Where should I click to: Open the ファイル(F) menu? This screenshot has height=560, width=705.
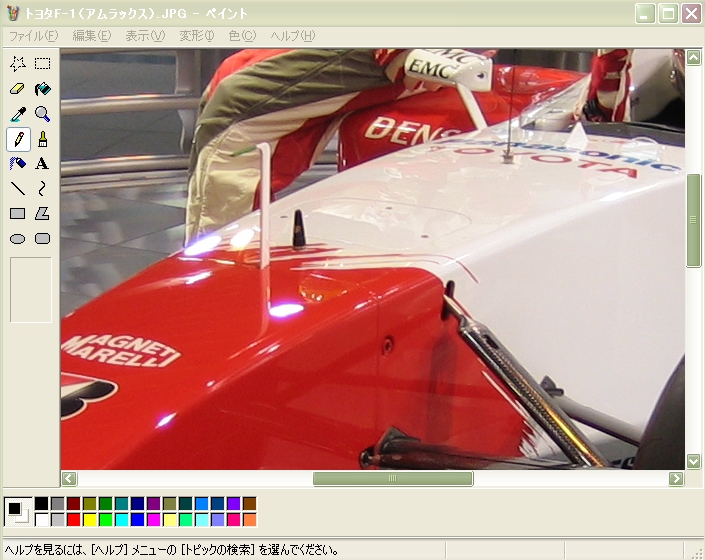[33, 36]
